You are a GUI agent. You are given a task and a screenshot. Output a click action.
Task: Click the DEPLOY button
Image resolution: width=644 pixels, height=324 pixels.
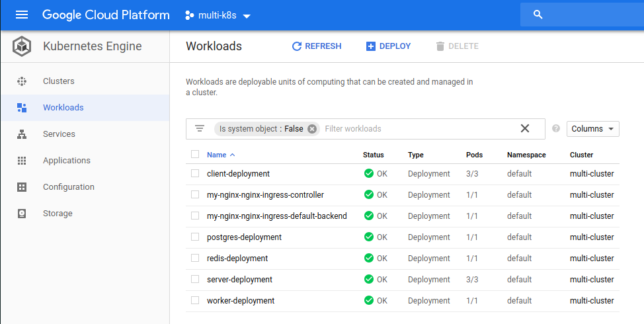[x=388, y=46]
